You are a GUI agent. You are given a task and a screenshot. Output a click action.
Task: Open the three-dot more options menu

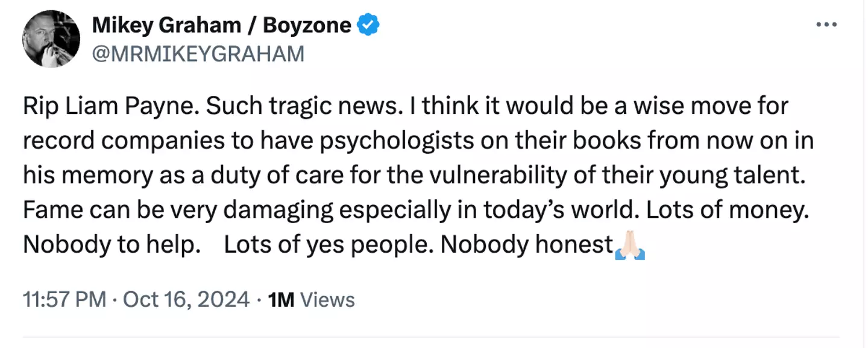(826, 24)
